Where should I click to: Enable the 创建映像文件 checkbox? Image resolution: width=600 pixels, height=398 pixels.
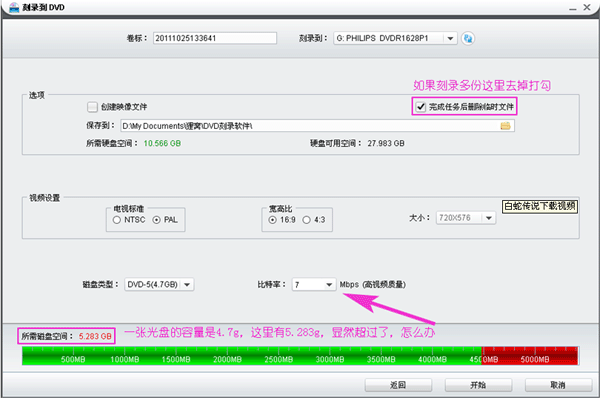92,107
